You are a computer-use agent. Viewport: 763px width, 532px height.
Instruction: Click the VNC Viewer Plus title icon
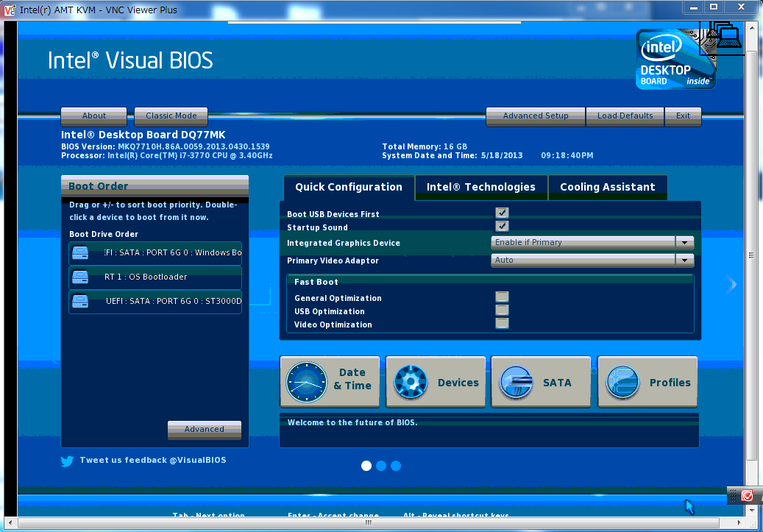(10, 10)
